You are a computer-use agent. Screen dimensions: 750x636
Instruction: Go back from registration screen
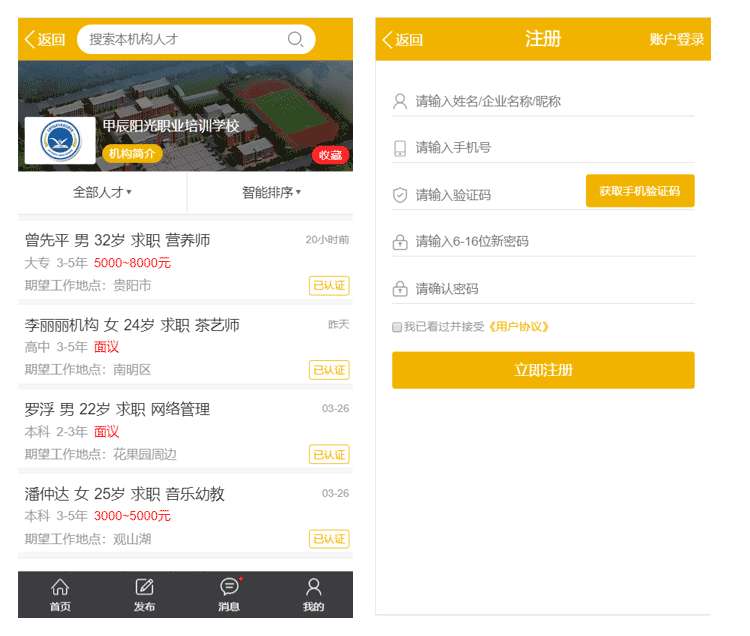pos(402,40)
